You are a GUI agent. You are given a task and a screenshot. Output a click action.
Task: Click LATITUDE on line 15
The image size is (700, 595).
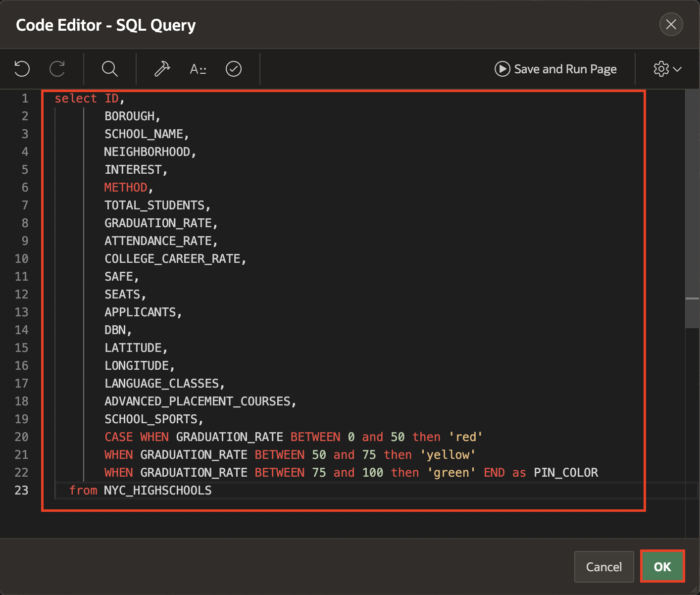point(133,348)
